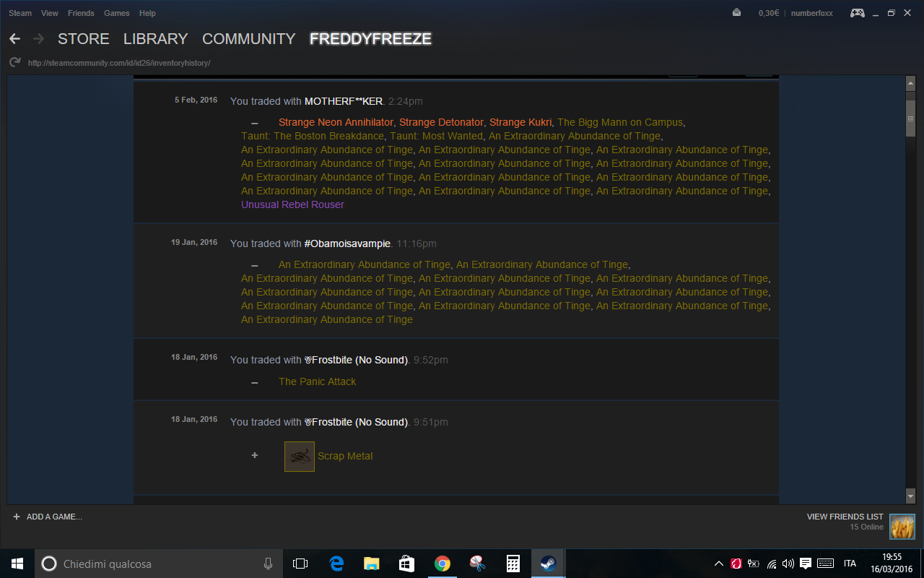This screenshot has width=924, height=578.
Task: Open the Friends menu
Action: pos(81,13)
